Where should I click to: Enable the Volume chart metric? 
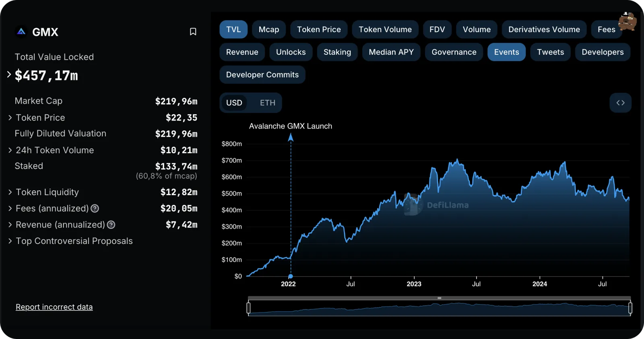[477, 29]
